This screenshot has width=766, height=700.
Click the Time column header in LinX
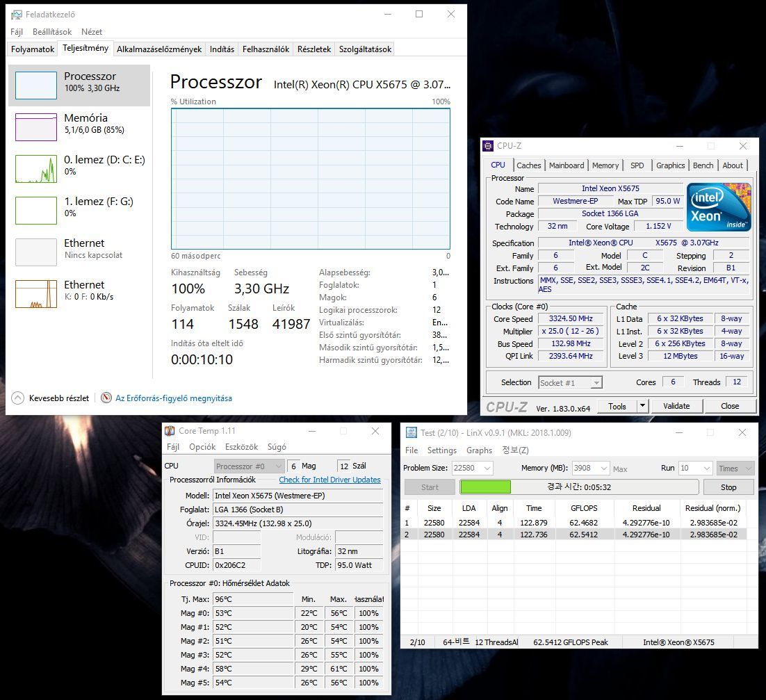[x=533, y=508]
